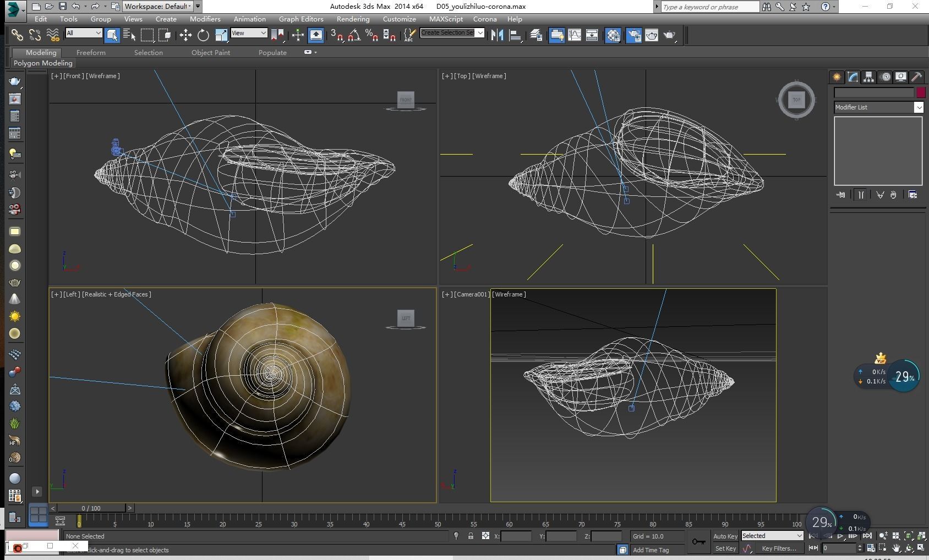Click Bind to Space Warp icon
This screenshot has width=929, height=560.
click(53, 35)
